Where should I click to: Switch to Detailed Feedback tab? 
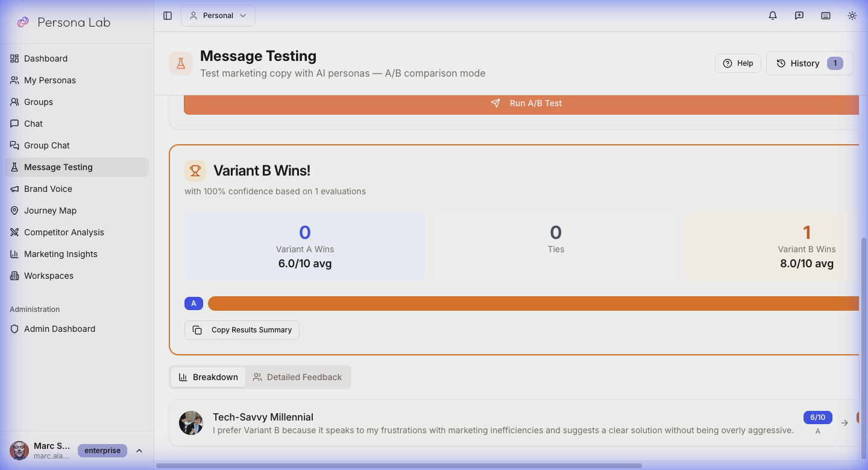[297, 377]
